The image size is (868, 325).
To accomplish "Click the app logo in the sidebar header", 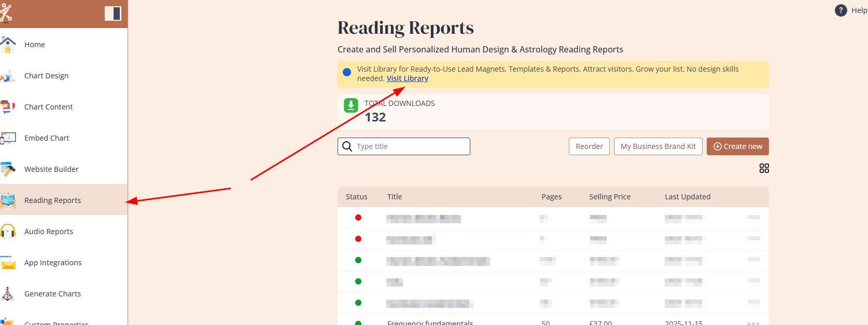I will pyautogui.click(x=6, y=13).
